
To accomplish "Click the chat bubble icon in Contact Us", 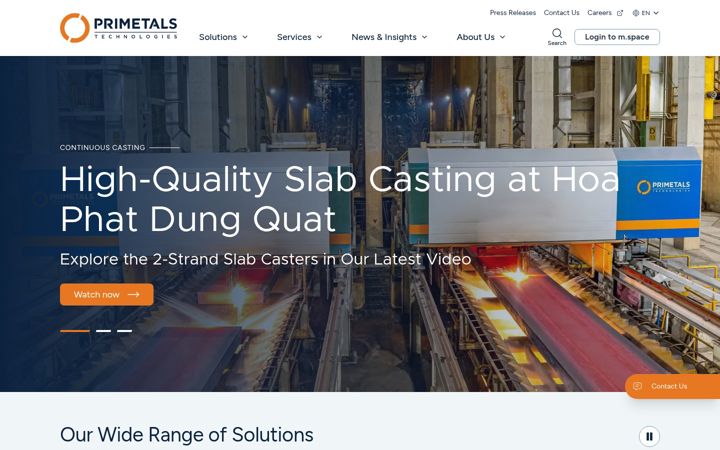I will pyautogui.click(x=637, y=386).
